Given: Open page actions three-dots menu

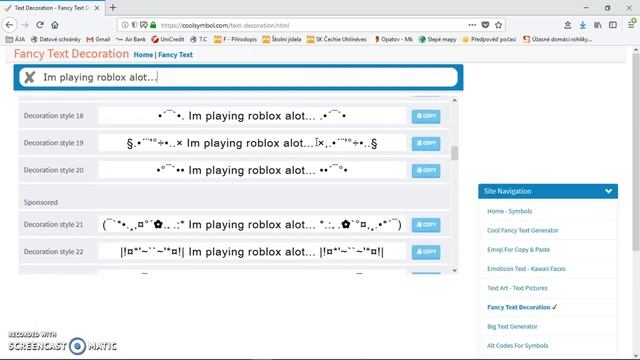Looking at the screenshot, I should pyautogui.click(x=472, y=25).
